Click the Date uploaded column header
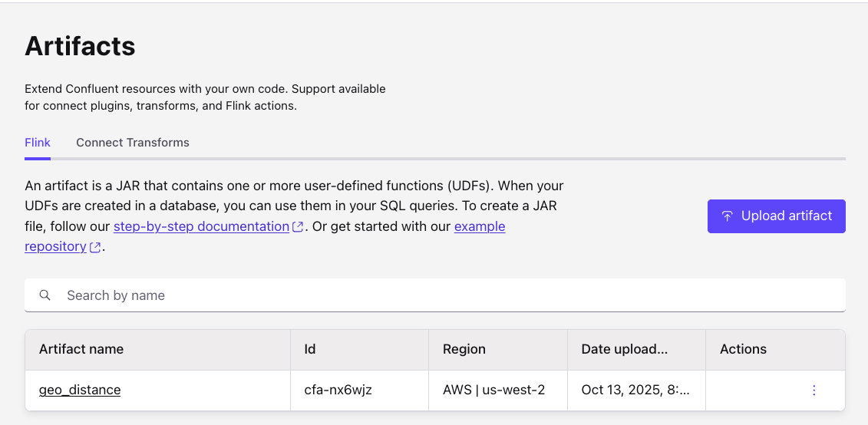The width and height of the screenshot is (868, 425). tap(625, 349)
